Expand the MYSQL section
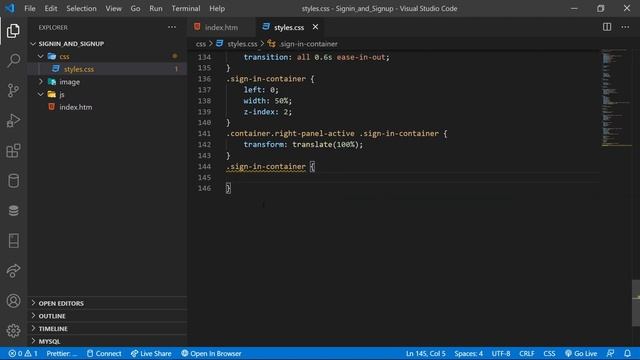 [107, 341]
